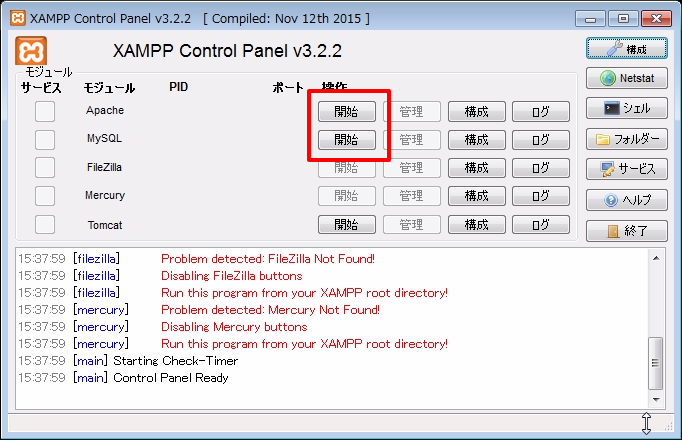This screenshot has height=440, width=682.
Task: Click 'Disabling Mercury buttons' log line
Action: (234, 327)
